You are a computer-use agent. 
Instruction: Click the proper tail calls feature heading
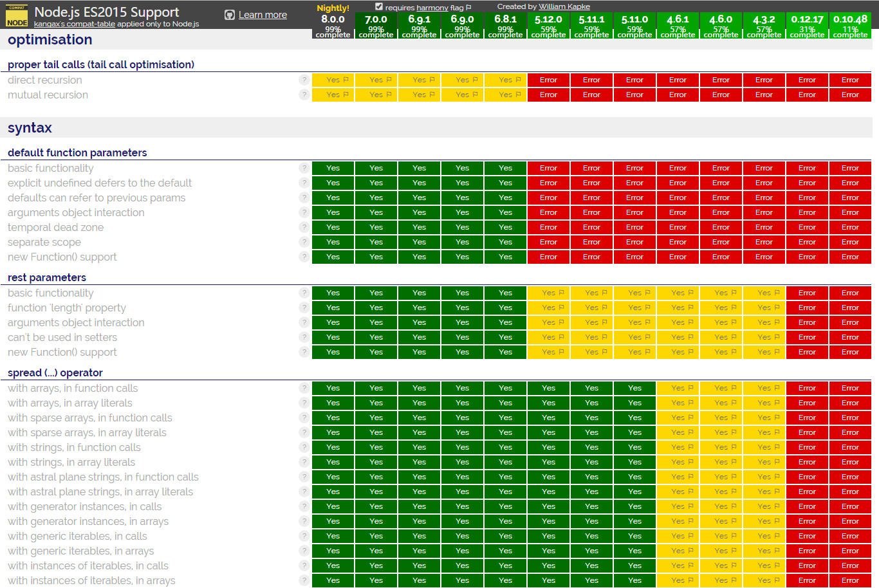[x=101, y=64]
